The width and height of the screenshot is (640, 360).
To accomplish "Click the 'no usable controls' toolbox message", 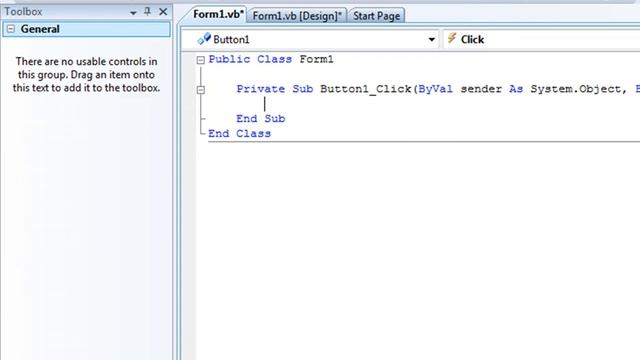I will [x=86, y=75].
